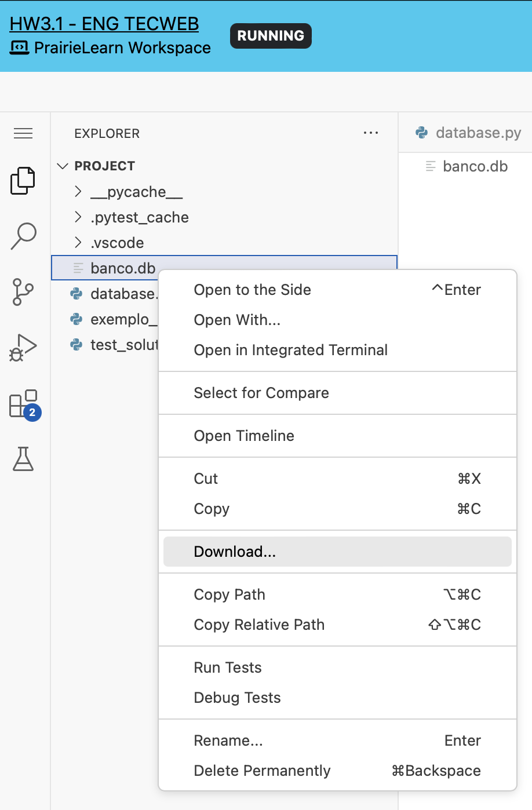Click the hamburger application menu icon
This screenshot has width=532, height=810.
pos(23,134)
